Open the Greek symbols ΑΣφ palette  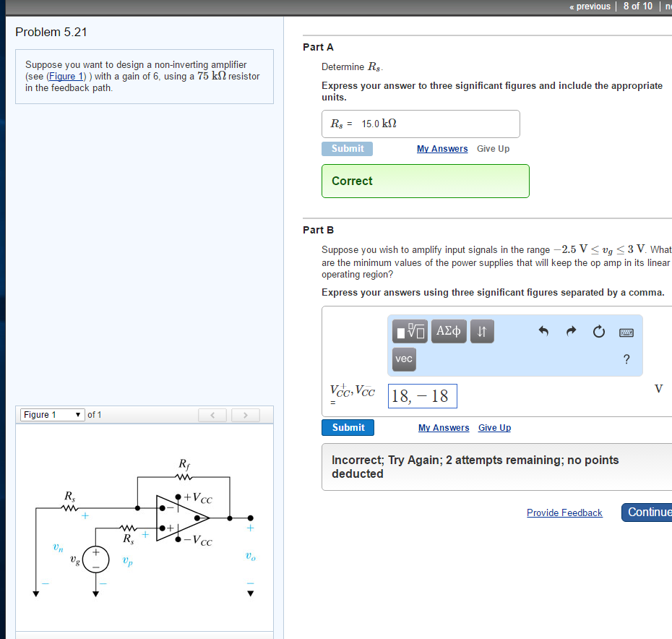(x=449, y=332)
